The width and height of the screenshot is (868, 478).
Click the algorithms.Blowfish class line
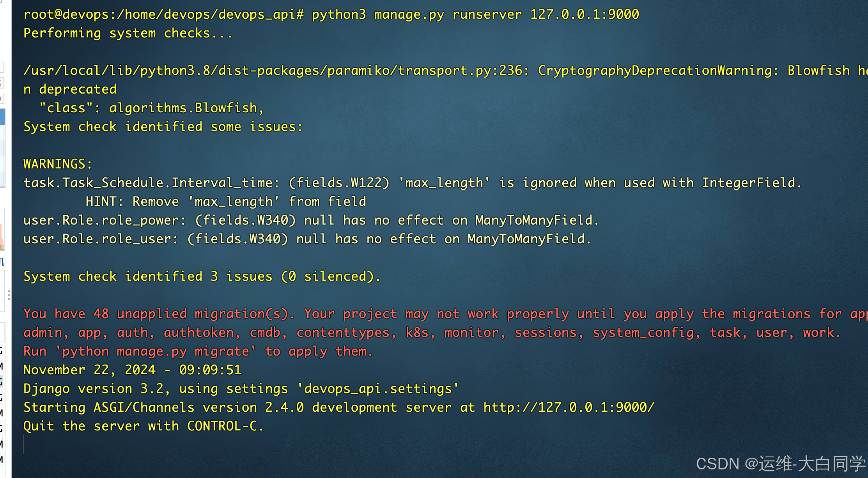[152, 108]
